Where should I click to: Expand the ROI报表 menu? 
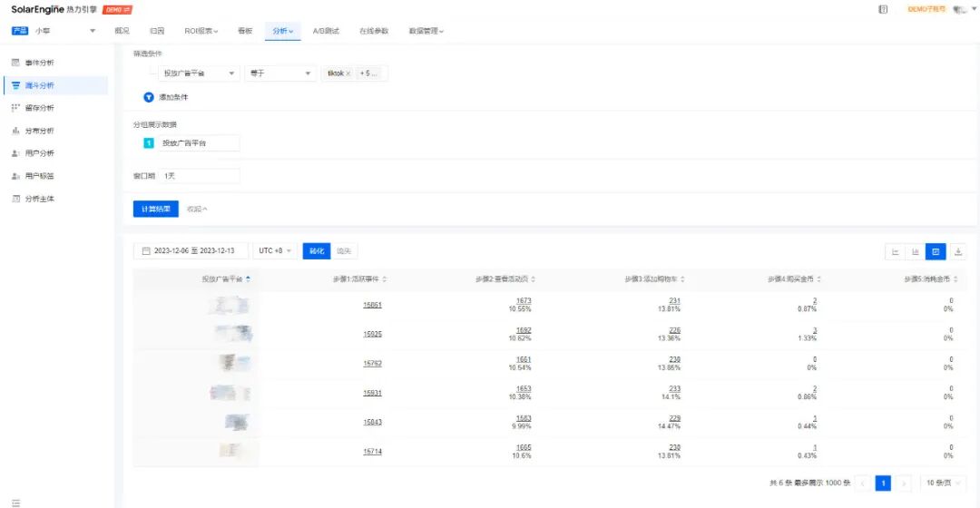click(x=201, y=31)
